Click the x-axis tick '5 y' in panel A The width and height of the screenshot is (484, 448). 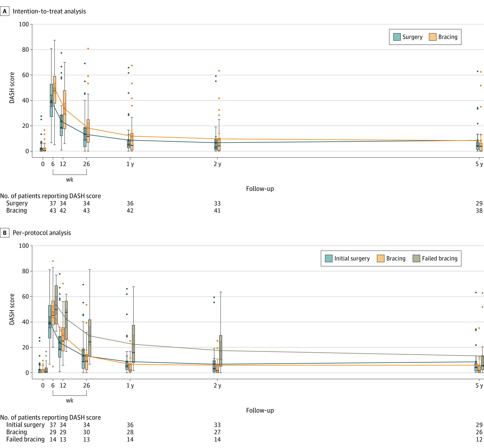tap(479, 164)
